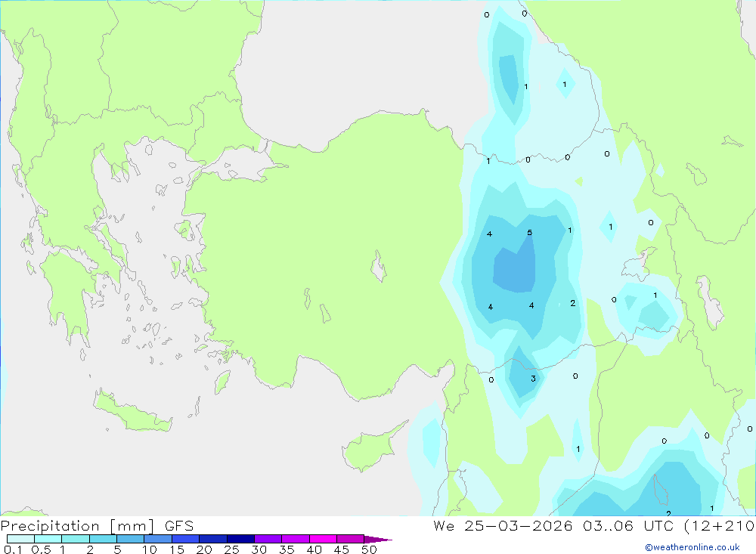Viewport: 756px width, 554px height.
Task: Click the legend tick label "35"
Action: [287, 549]
